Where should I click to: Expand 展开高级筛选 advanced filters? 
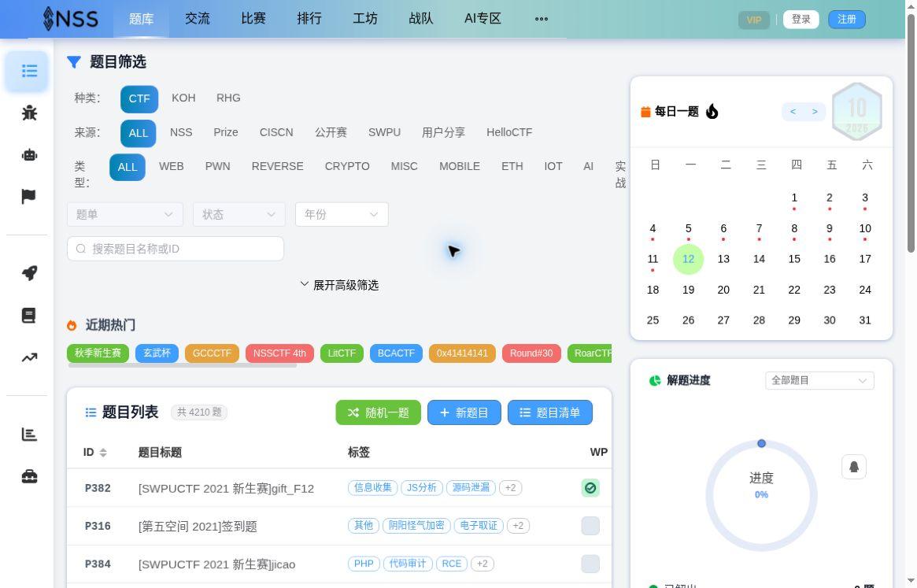pos(339,286)
